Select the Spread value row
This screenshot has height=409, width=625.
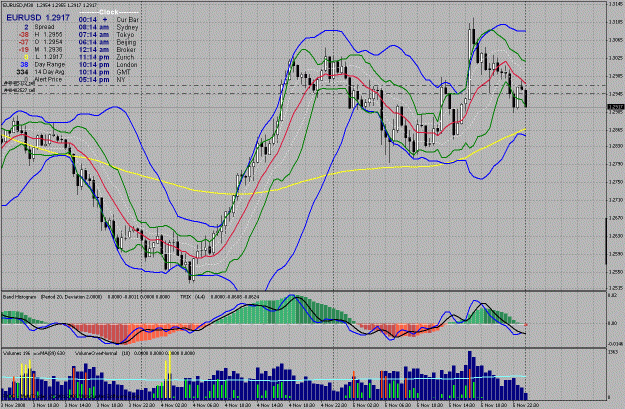(39, 27)
